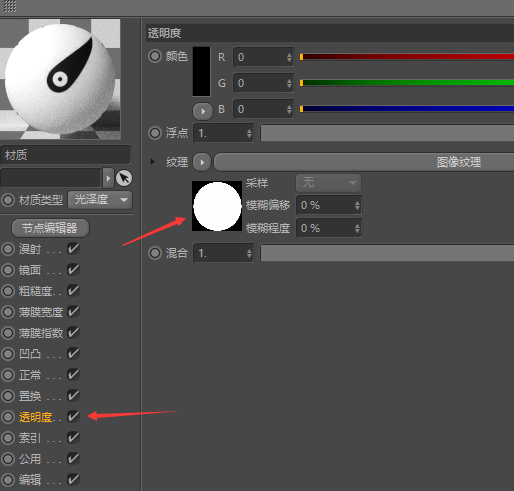
Task: Click the small arrow beside the material name field
Action: click(x=108, y=178)
